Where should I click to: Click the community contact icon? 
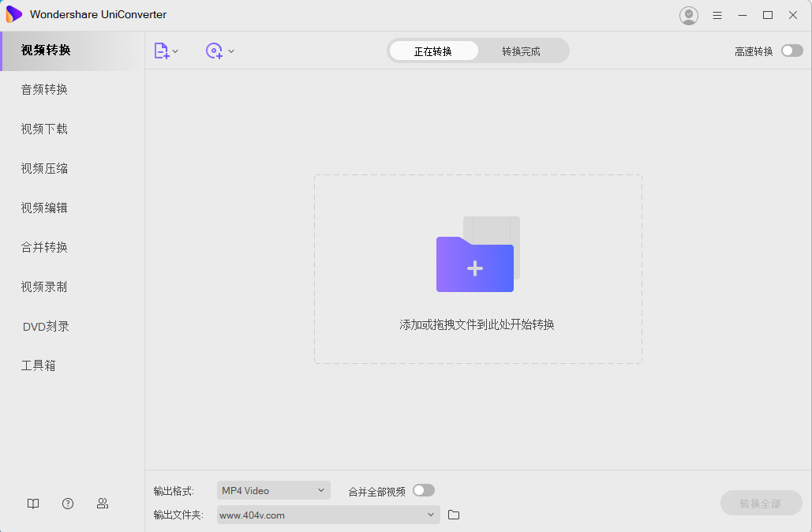(x=102, y=503)
